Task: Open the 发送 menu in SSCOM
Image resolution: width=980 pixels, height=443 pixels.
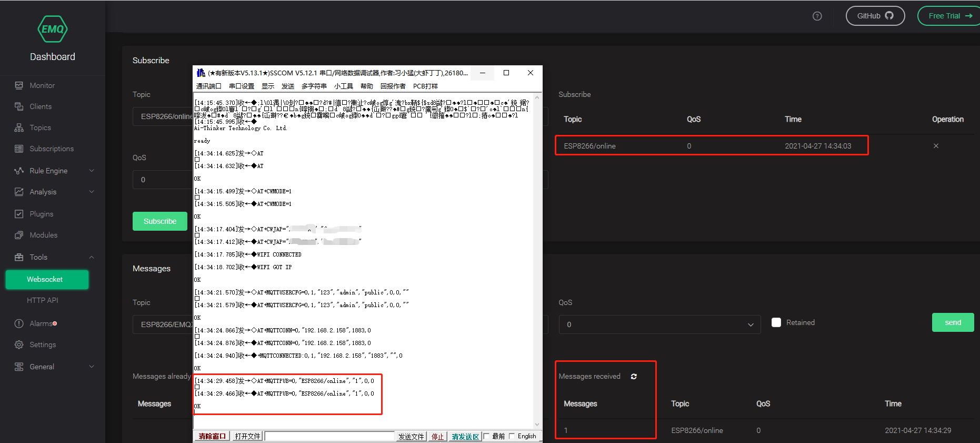Action: tap(288, 86)
